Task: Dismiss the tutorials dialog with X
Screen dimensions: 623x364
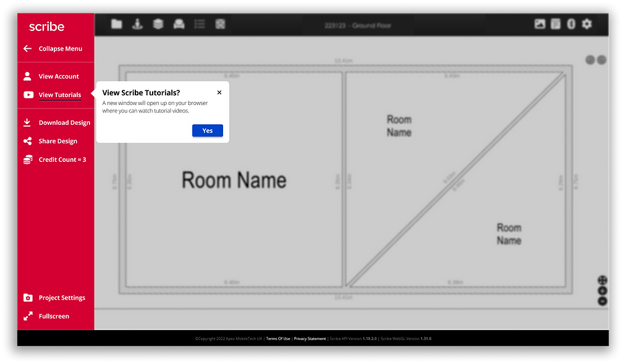Action: 219,91
